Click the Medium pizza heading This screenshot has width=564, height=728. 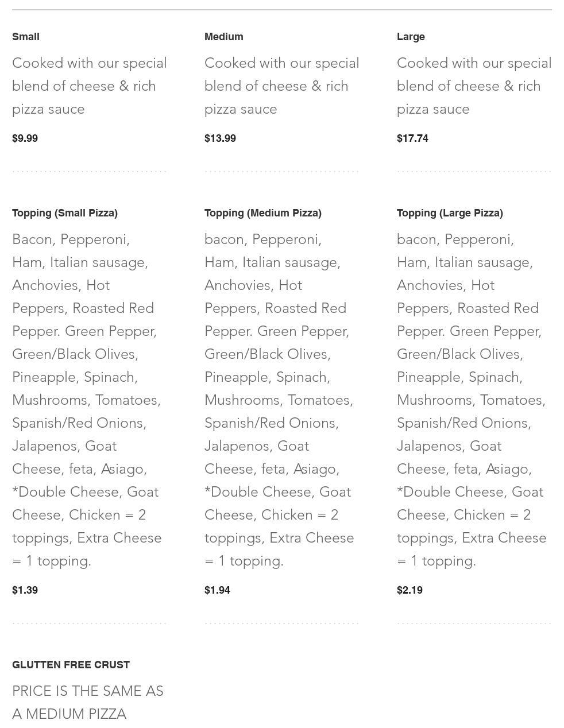[x=223, y=37]
